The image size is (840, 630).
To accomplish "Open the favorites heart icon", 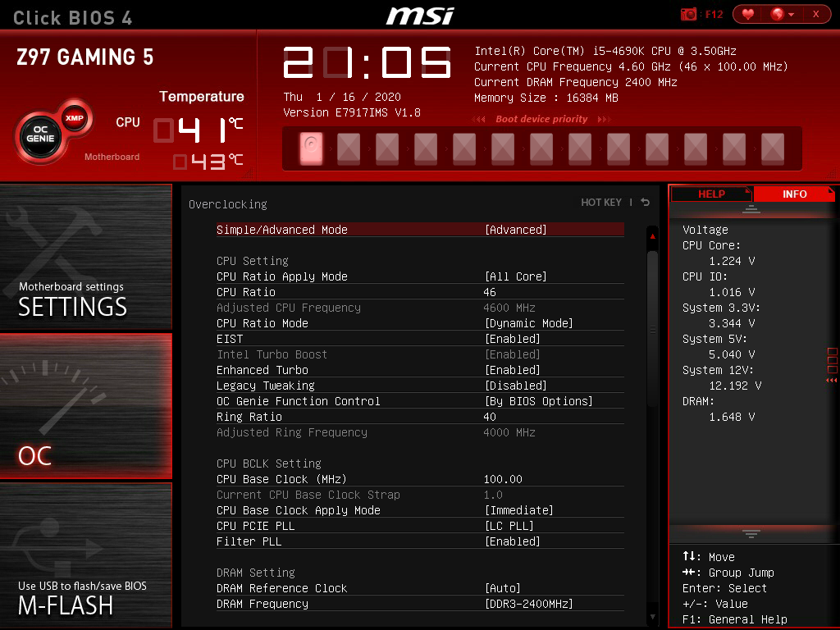I will tap(748, 14).
